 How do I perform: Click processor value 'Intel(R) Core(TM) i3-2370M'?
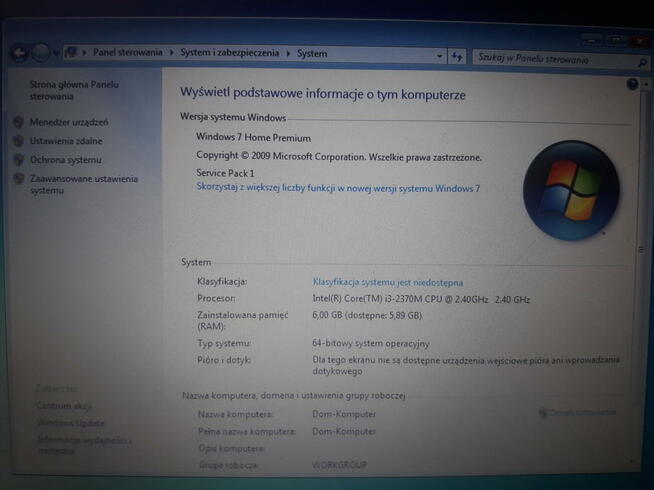[421, 299]
